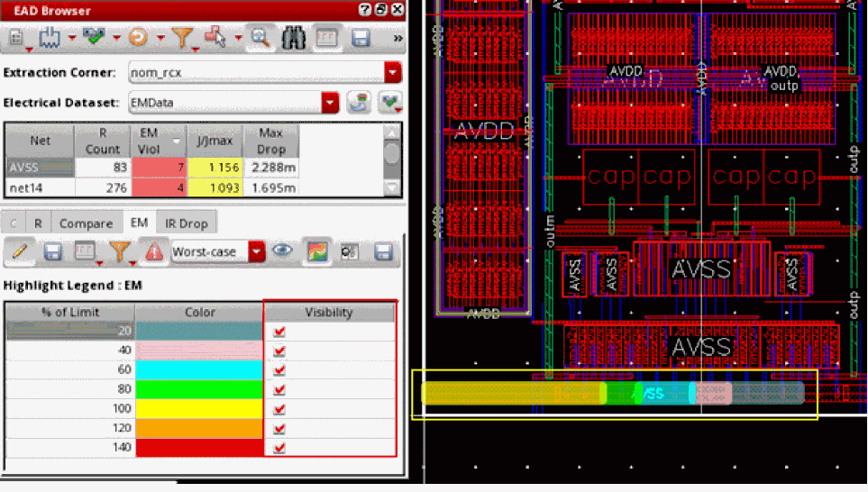The image size is (868, 492).
Task: Click the pencil edit icon in EM toolbar
Action: click(19, 251)
